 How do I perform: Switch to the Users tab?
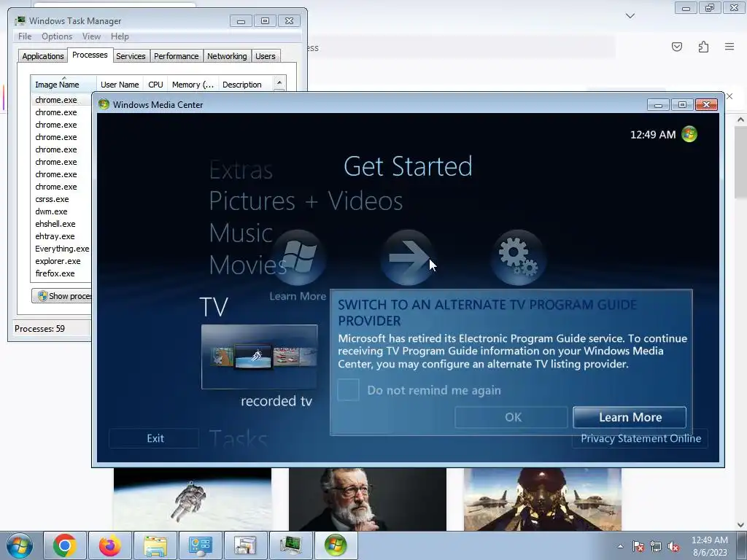point(266,55)
